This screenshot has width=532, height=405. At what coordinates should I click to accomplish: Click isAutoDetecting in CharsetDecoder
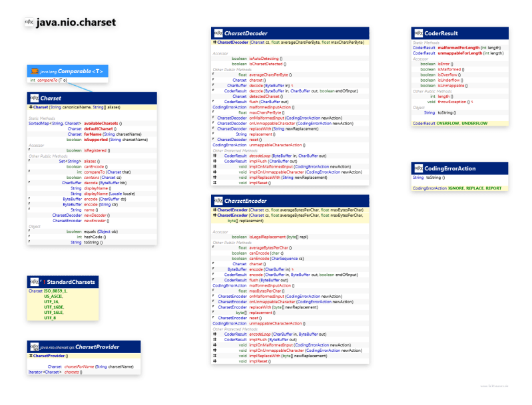coord(264,59)
